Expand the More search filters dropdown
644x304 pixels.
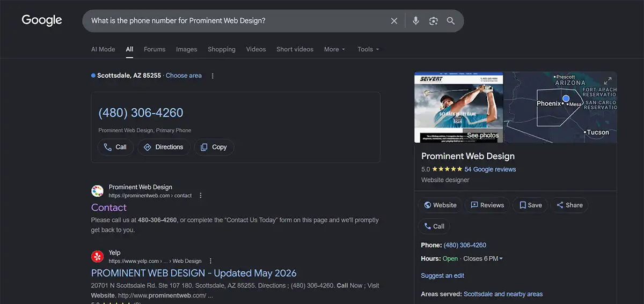pos(335,49)
